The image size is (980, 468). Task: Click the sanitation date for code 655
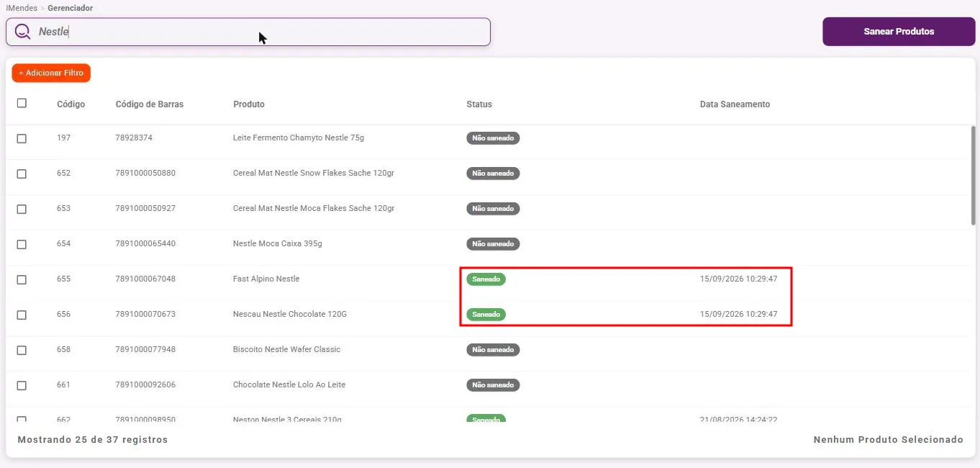click(x=738, y=279)
